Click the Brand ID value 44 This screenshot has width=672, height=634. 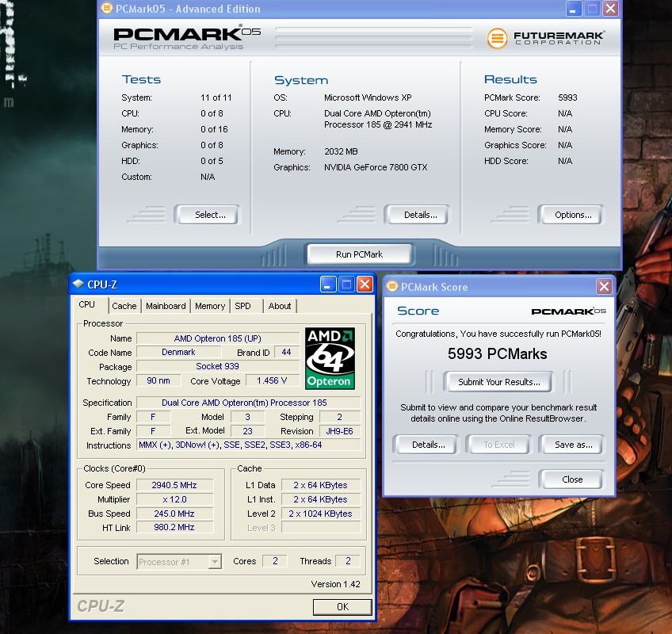click(286, 352)
